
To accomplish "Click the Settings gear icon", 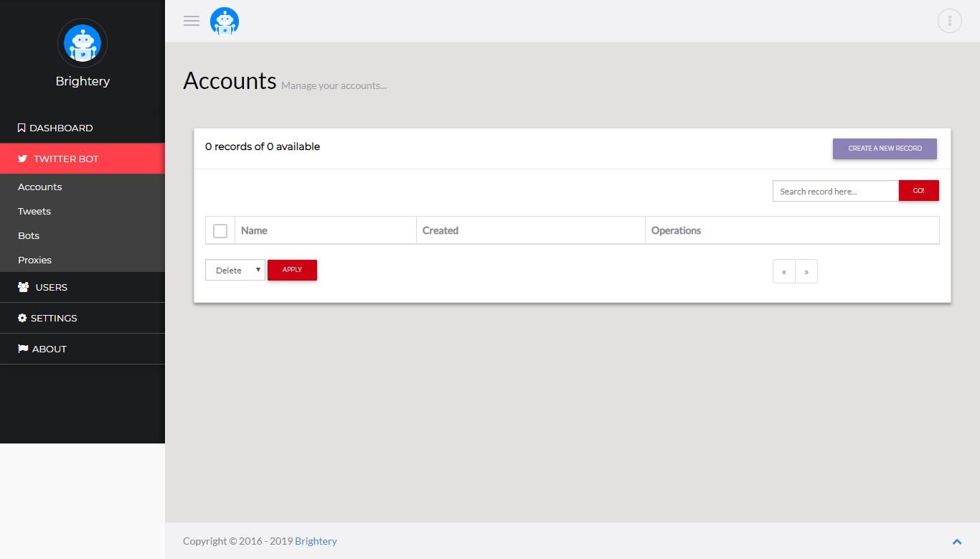I will point(22,318).
